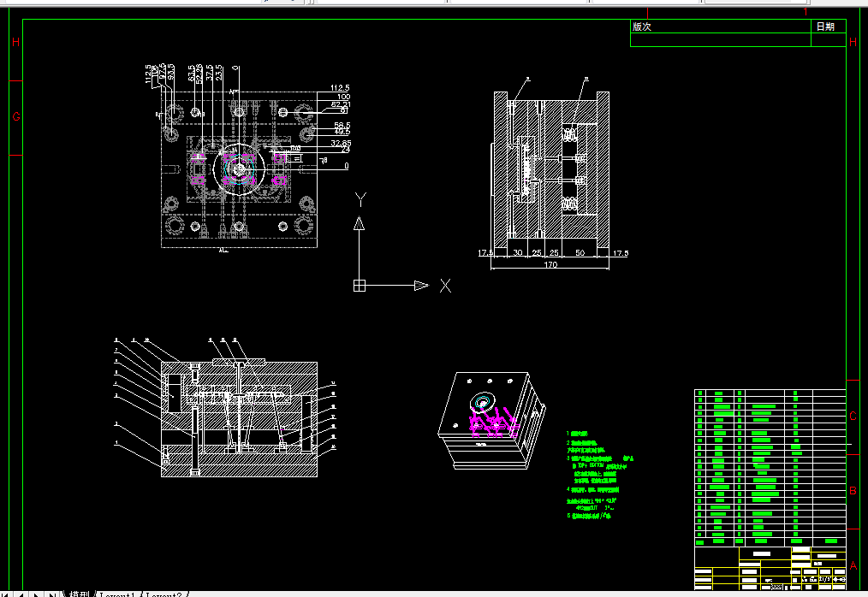The height and width of the screenshot is (597, 868).
Task: Select the parts list table
Action: click(x=770, y=468)
